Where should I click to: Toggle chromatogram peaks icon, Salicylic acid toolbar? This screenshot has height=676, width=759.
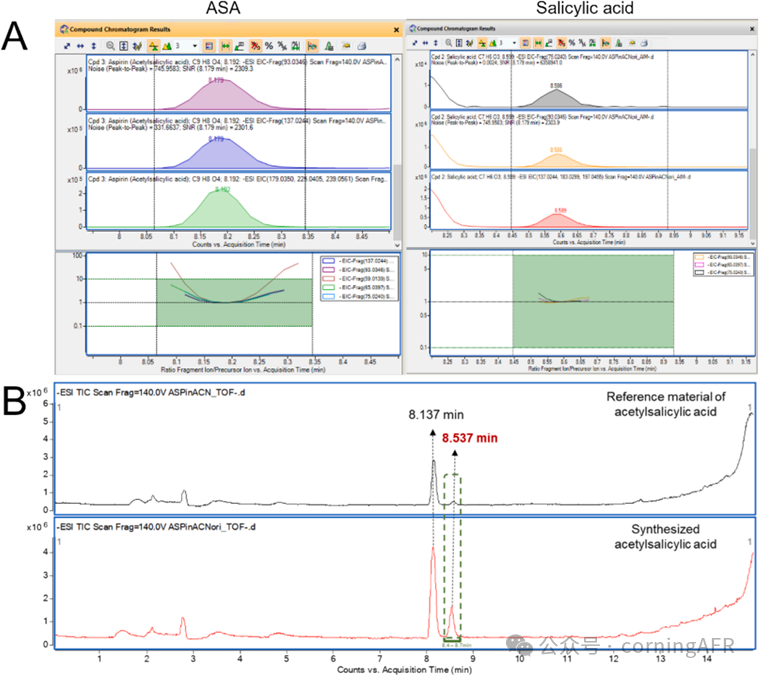pyautogui.click(x=606, y=43)
